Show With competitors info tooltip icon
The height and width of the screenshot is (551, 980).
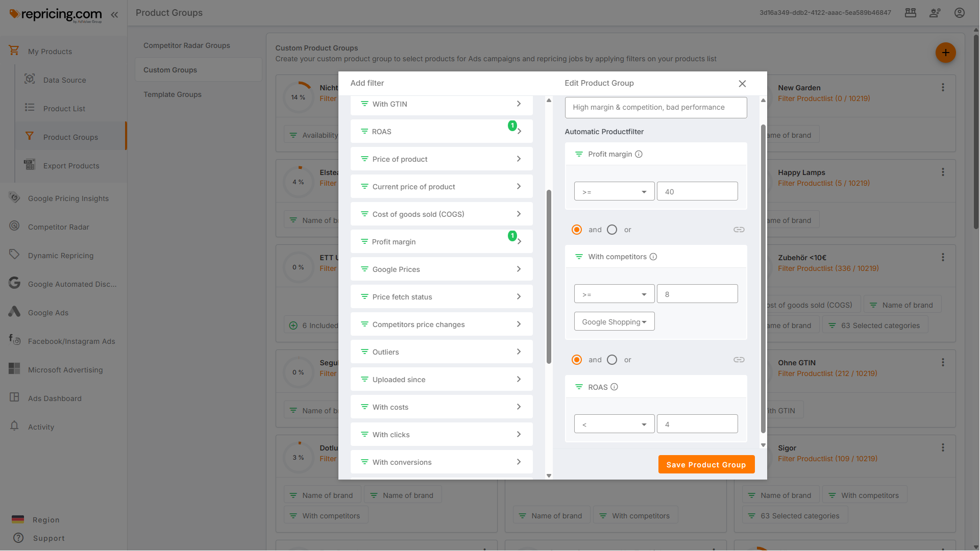pos(653,257)
